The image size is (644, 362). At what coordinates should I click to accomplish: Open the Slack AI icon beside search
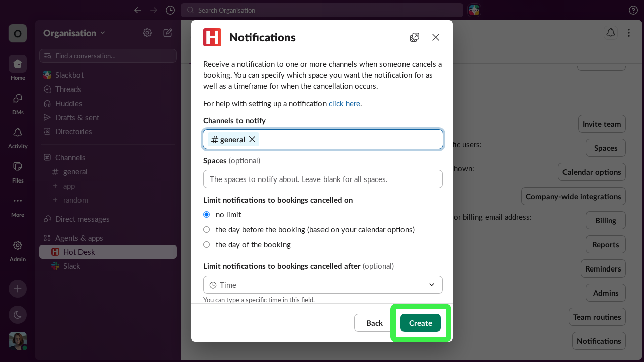[474, 10]
